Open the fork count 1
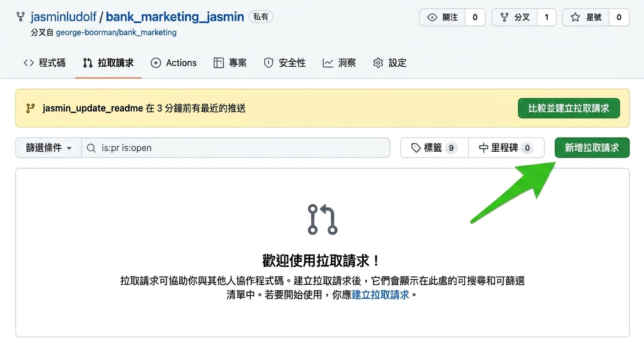The height and width of the screenshot is (351, 644). 547,17
